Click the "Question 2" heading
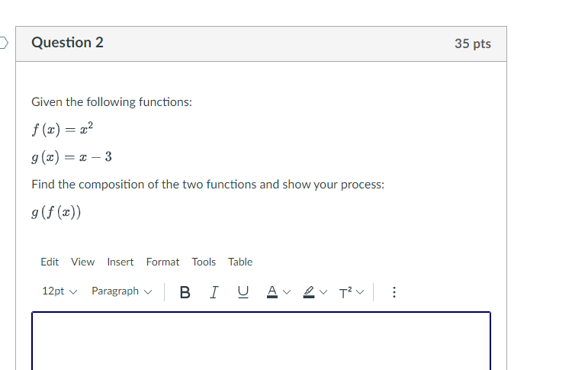588x370 pixels. coord(68,43)
